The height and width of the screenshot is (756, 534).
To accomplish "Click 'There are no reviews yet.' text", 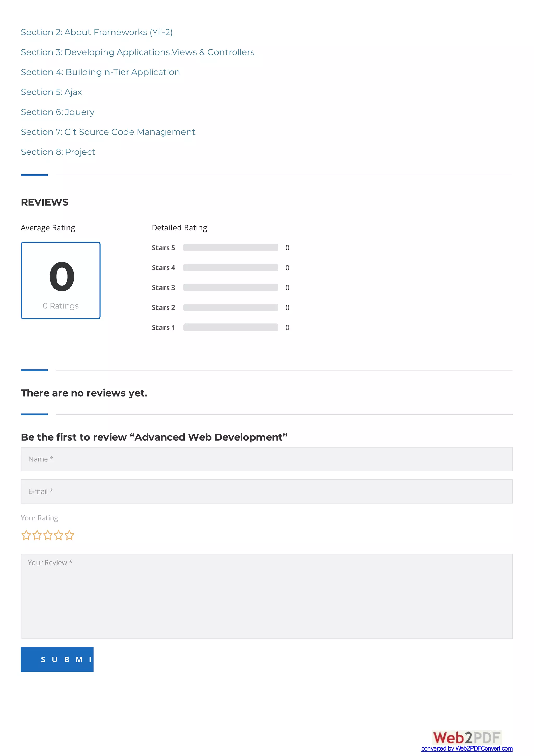I will (84, 393).
